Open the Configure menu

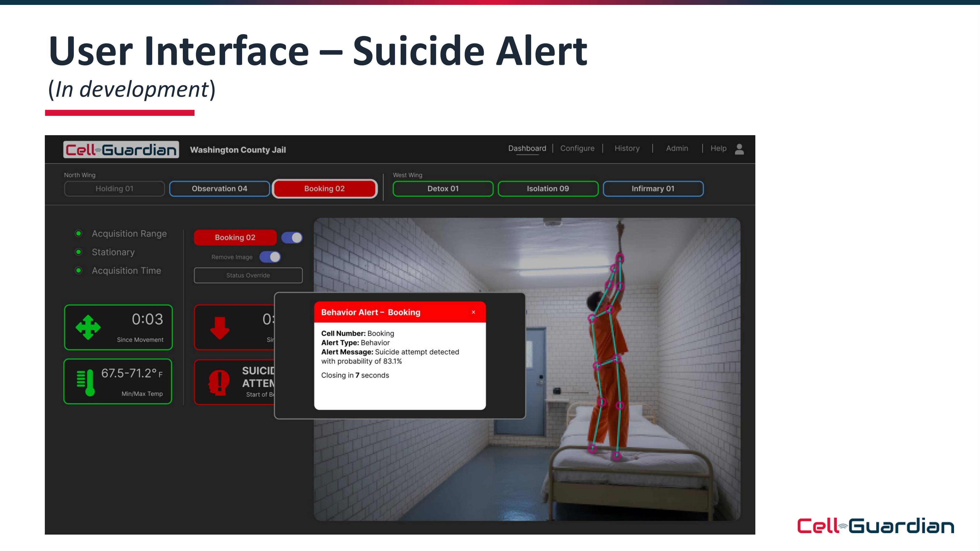pyautogui.click(x=577, y=148)
